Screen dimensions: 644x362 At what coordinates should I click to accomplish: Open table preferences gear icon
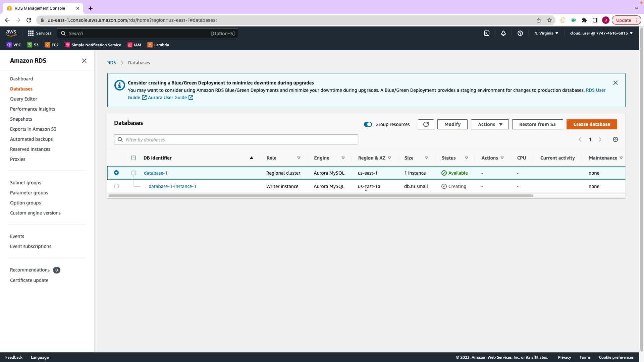coord(615,139)
